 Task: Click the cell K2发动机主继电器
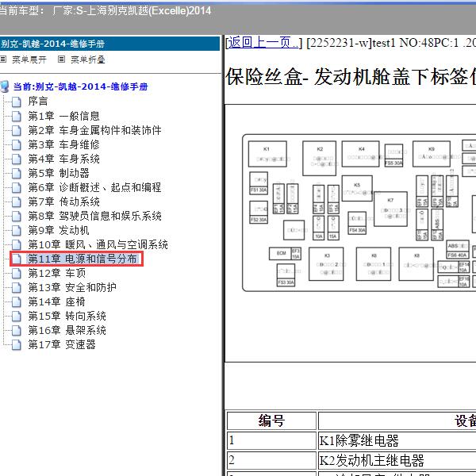coord(397,460)
